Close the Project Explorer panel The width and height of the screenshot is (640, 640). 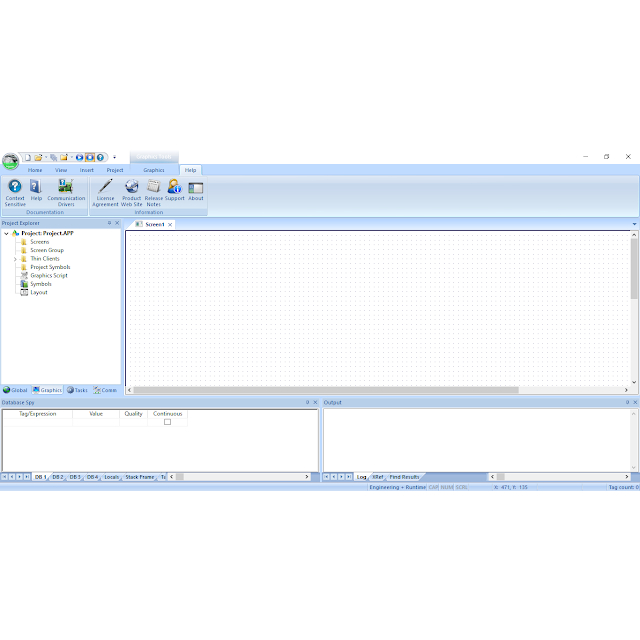pyautogui.click(x=117, y=223)
